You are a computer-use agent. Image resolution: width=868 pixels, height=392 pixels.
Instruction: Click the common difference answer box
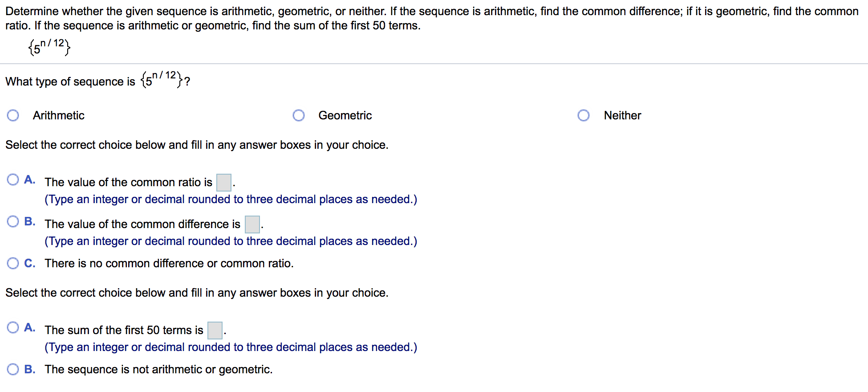252,224
